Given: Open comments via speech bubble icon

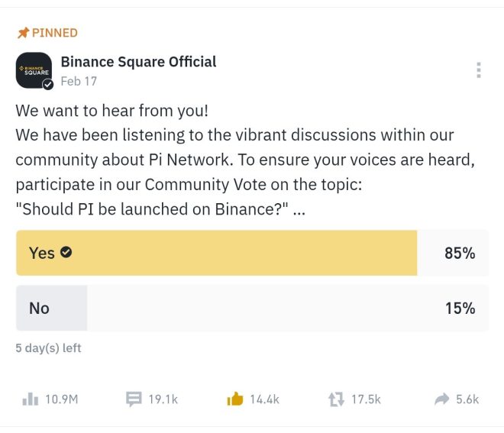Looking at the screenshot, I should coord(134,399).
